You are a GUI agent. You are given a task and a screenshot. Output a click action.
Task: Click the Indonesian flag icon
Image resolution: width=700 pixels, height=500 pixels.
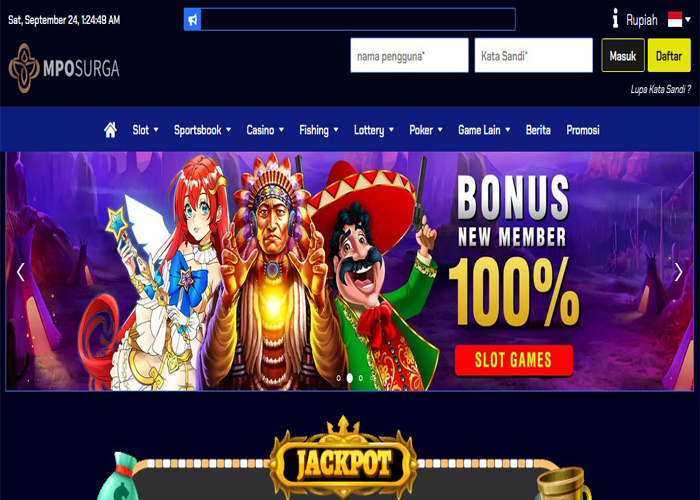tap(675, 19)
